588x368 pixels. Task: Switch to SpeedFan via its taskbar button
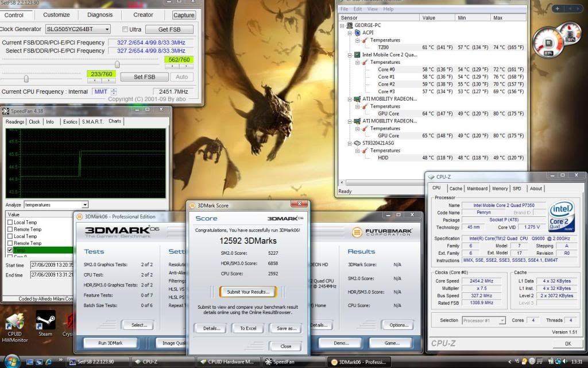click(x=293, y=362)
